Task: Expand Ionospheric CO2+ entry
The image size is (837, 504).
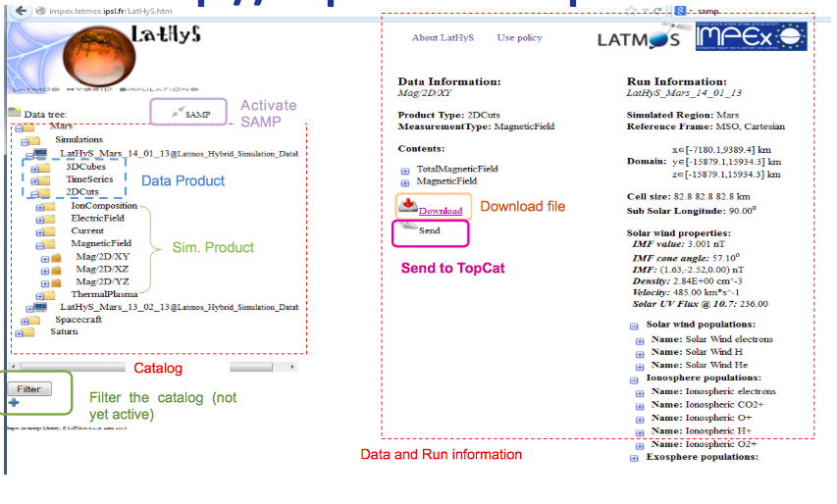Action: click(640, 407)
